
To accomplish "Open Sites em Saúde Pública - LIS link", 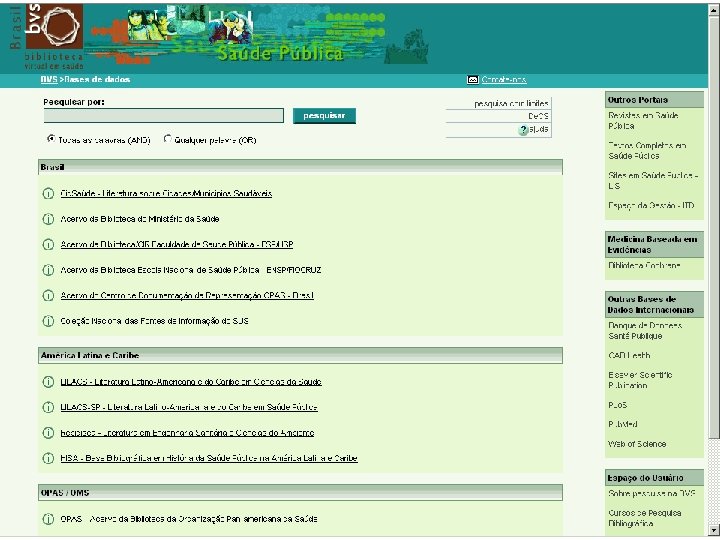I will point(653,180).
